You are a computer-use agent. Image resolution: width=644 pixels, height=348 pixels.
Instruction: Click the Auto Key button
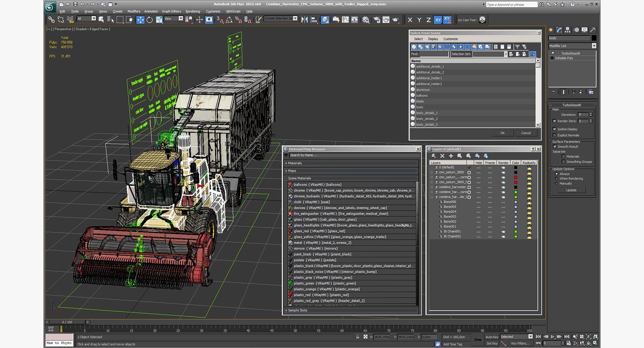click(492, 337)
